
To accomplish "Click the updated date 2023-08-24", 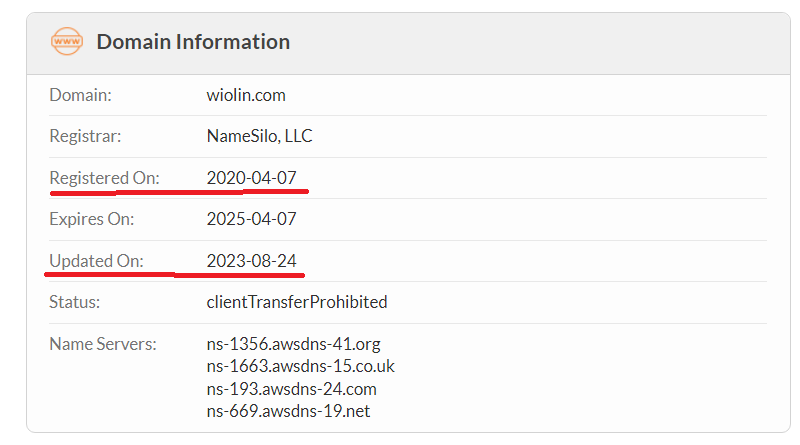I will 252,261.
